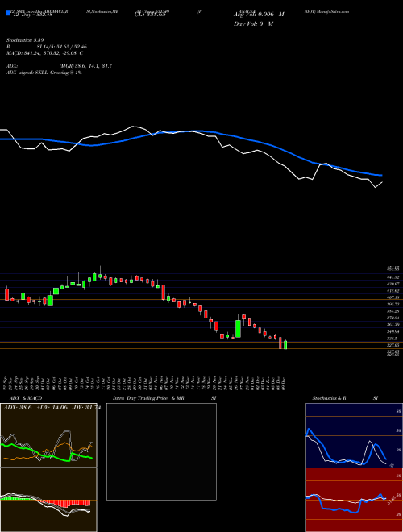Click the 'Stochastics & R' panel title
The image size is (403, 532).
tap(329, 398)
